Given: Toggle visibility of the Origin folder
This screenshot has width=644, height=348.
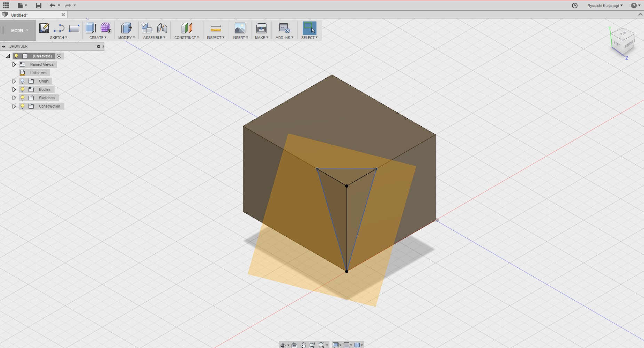Looking at the screenshot, I should 22,81.
